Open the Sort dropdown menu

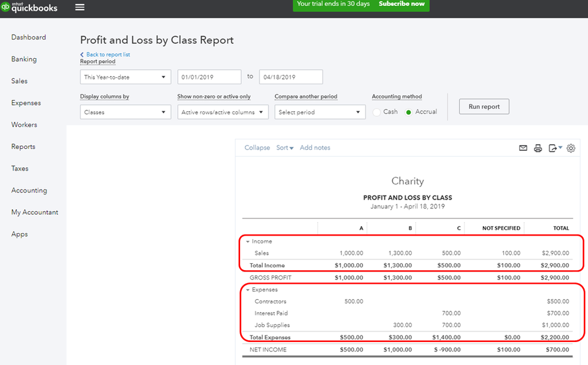(x=285, y=148)
